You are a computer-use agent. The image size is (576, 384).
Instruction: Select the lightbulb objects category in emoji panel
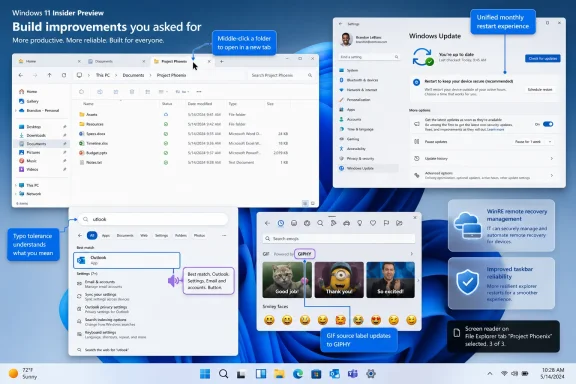point(360,223)
